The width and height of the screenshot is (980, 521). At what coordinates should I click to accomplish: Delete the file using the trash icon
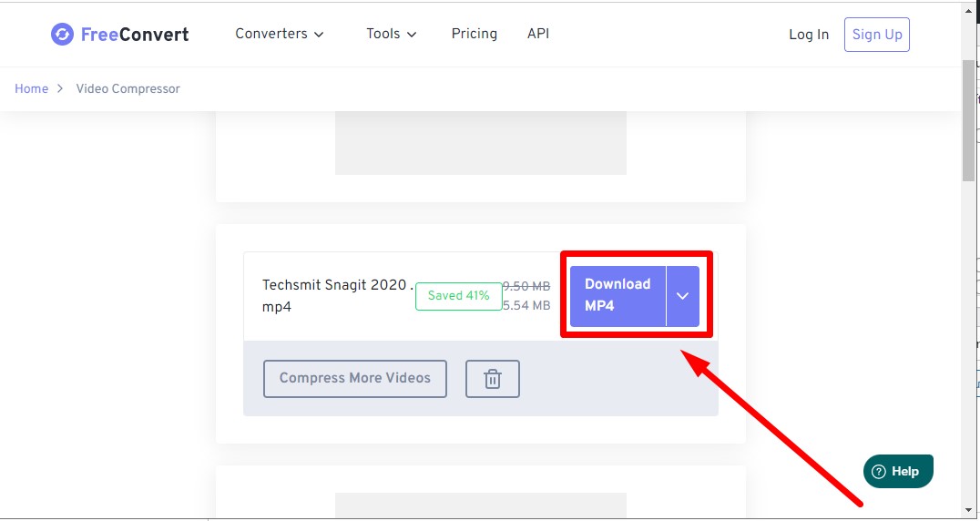[492, 379]
